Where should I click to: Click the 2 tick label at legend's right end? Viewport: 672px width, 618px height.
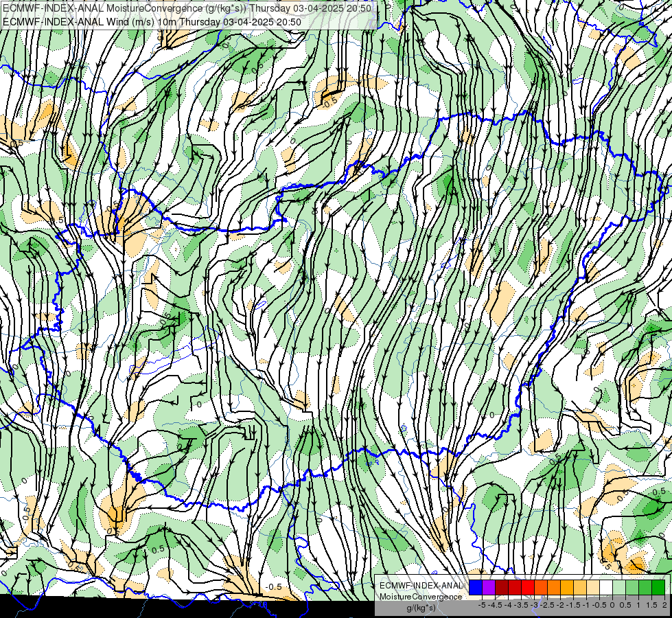664,605
